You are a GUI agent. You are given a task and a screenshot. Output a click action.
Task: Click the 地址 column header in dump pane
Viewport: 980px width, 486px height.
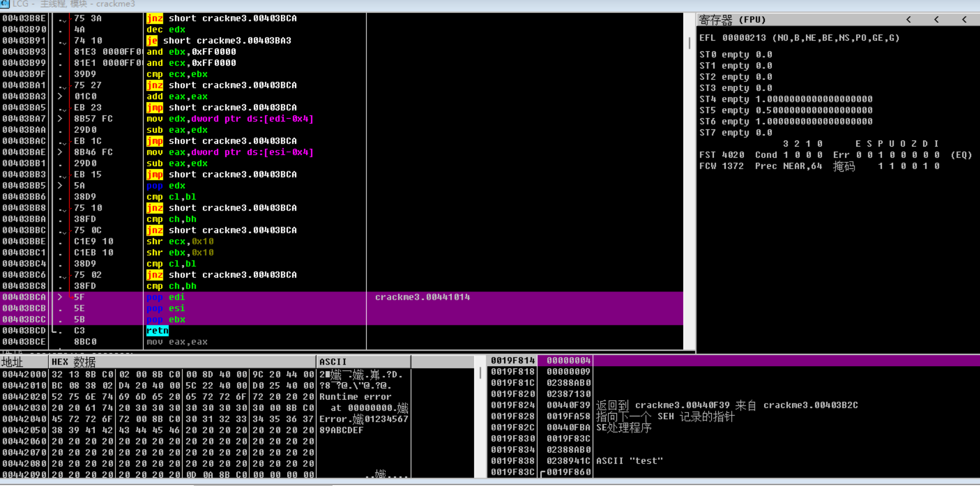(x=24, y=362)
